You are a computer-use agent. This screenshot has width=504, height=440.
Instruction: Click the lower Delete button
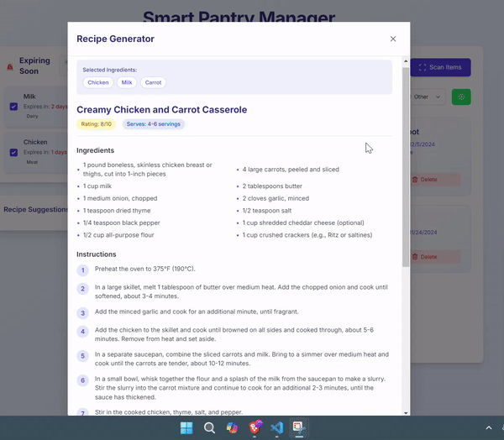(x=434, y=257)
